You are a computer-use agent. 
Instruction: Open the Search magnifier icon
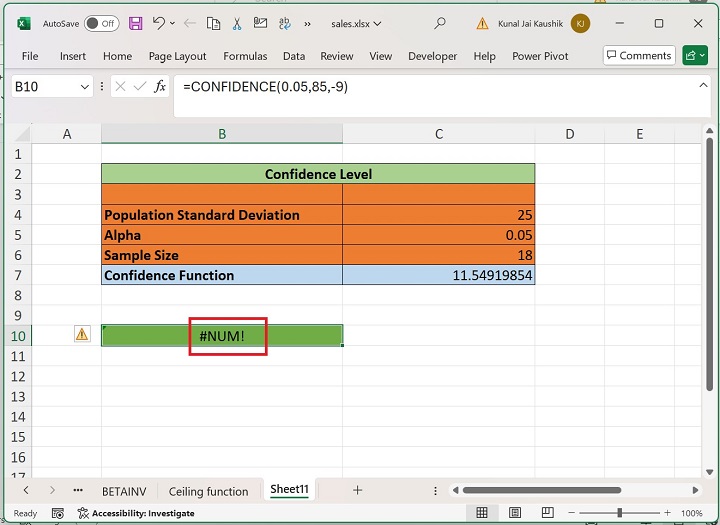[440, 23]
